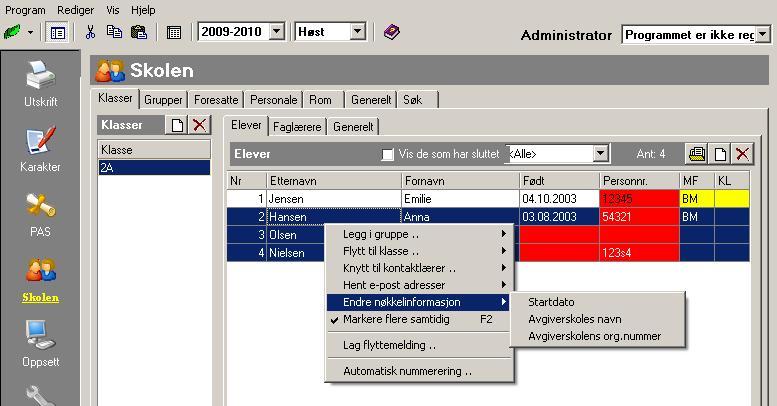777x406 pixels.
Task: Sort by the Etternavn column header
Action: (x=333, y=181)
